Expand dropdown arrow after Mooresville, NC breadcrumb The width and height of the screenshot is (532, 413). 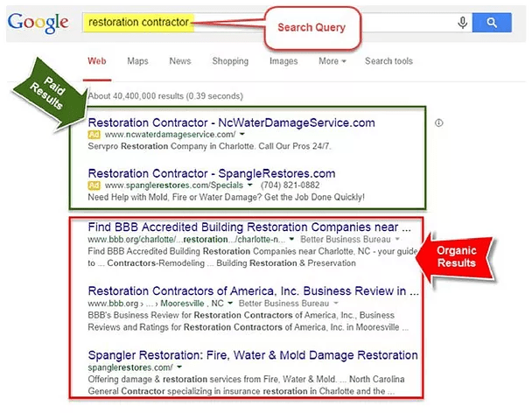230,303
